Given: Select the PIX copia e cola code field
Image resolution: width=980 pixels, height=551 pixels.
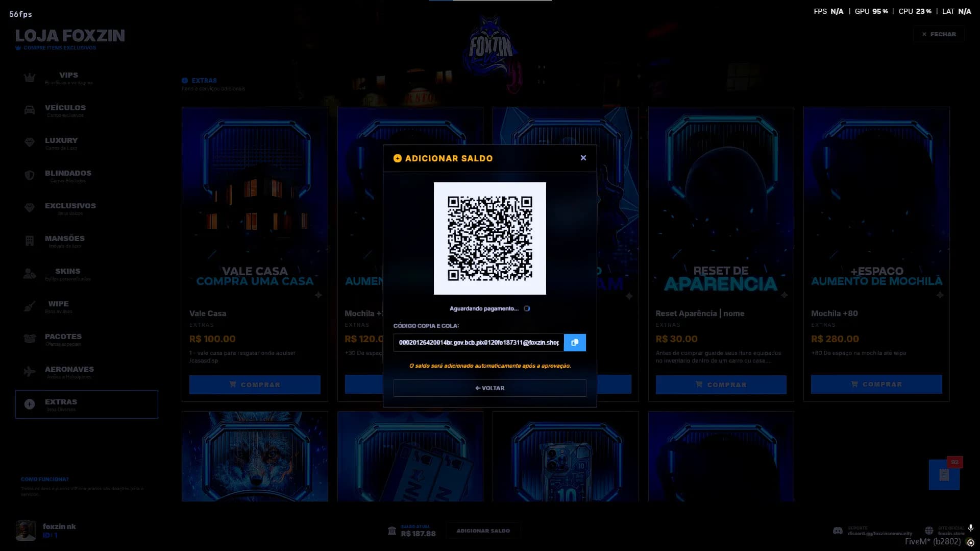Looking at the screenshot, I should pyautogui.click(x=478, y=343).
